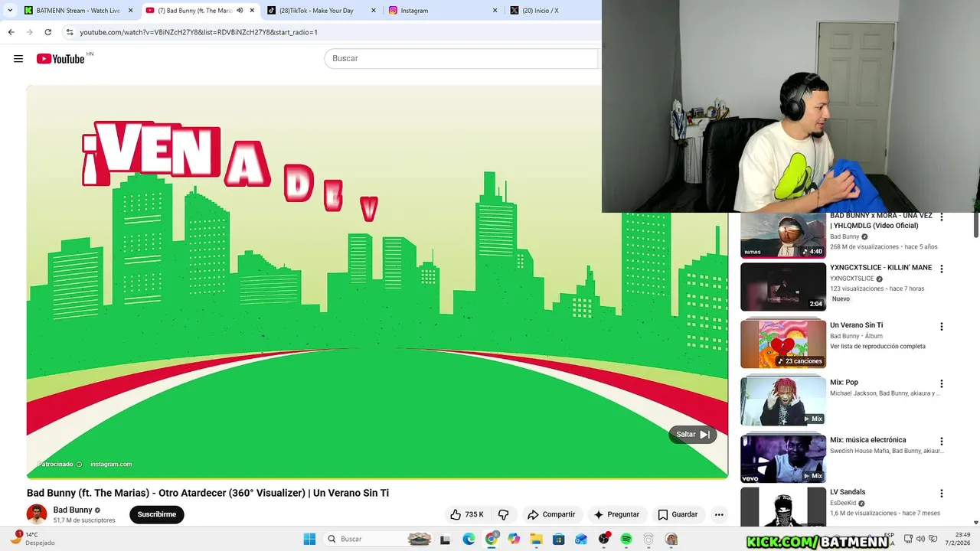
Task: Open options for Mix: Pop
Action: [942, 383]
